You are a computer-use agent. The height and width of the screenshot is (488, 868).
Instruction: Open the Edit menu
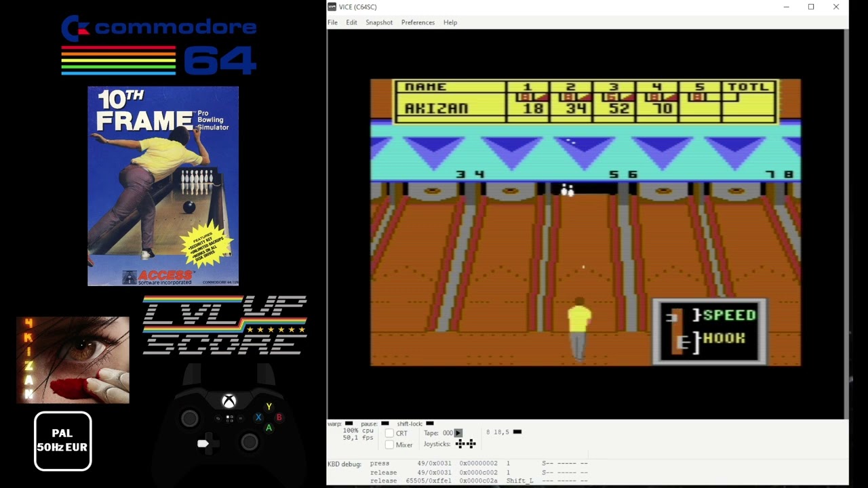pos(351,22)
